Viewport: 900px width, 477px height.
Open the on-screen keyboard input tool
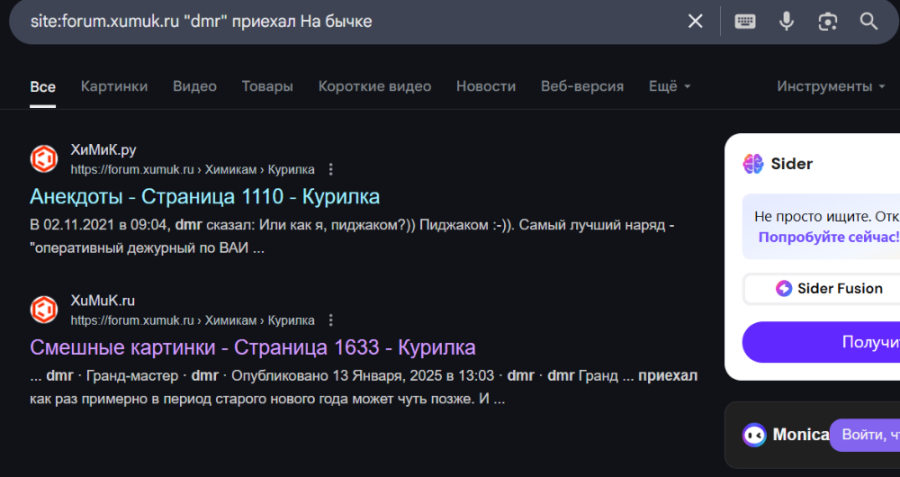tap(745, 21)
